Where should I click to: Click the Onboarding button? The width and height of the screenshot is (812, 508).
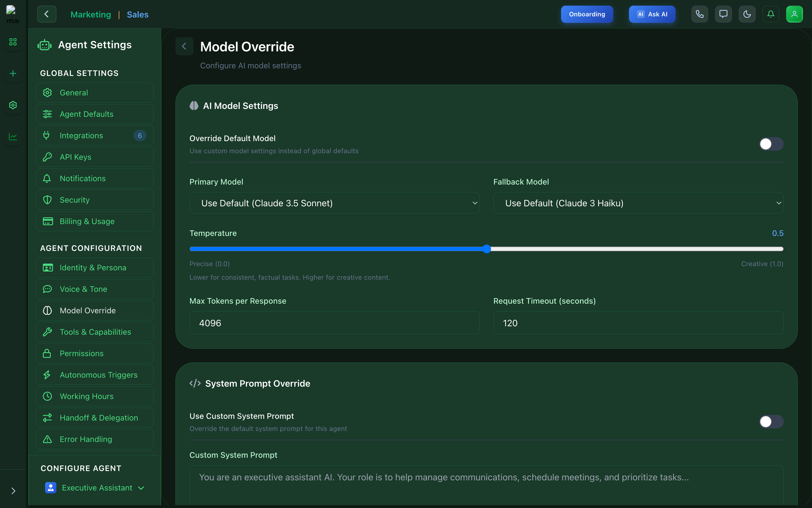pos(587,14)
